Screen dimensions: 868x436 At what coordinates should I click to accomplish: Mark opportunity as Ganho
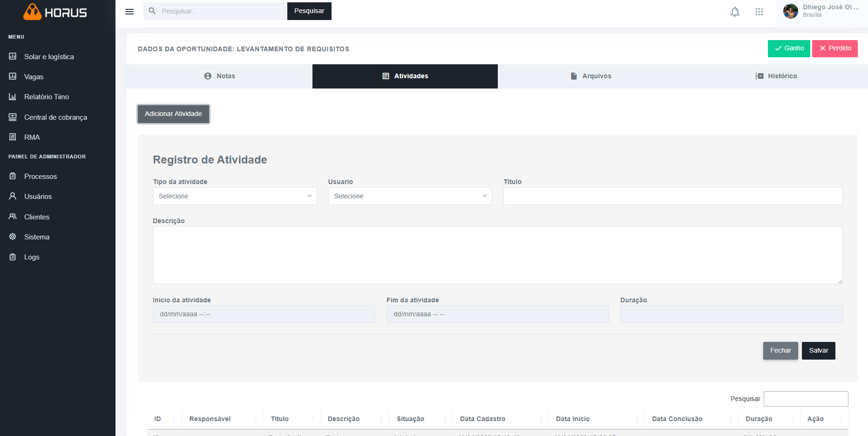click(789, 48)
